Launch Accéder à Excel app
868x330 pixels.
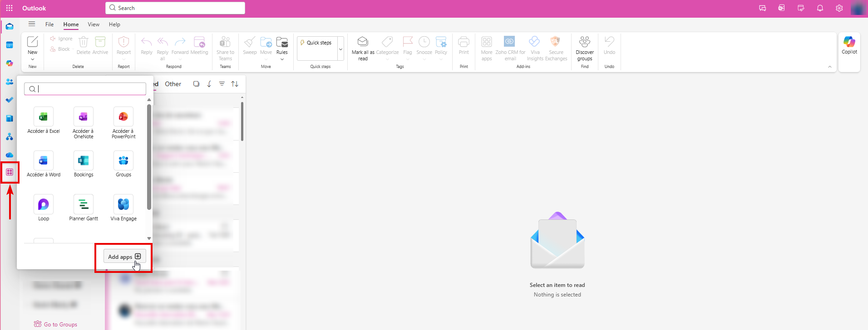click(44, 121)
